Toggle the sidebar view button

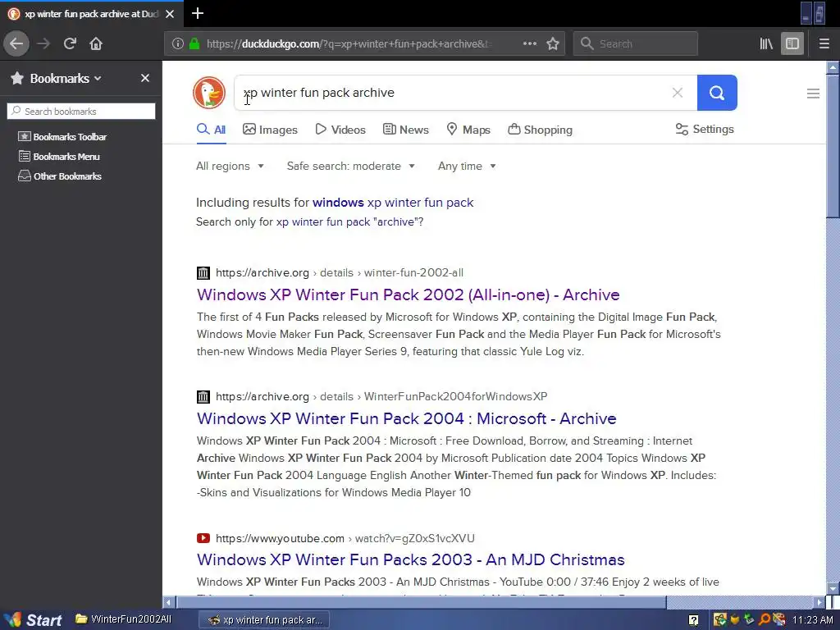pyautogui.click(x=792, y=43)
